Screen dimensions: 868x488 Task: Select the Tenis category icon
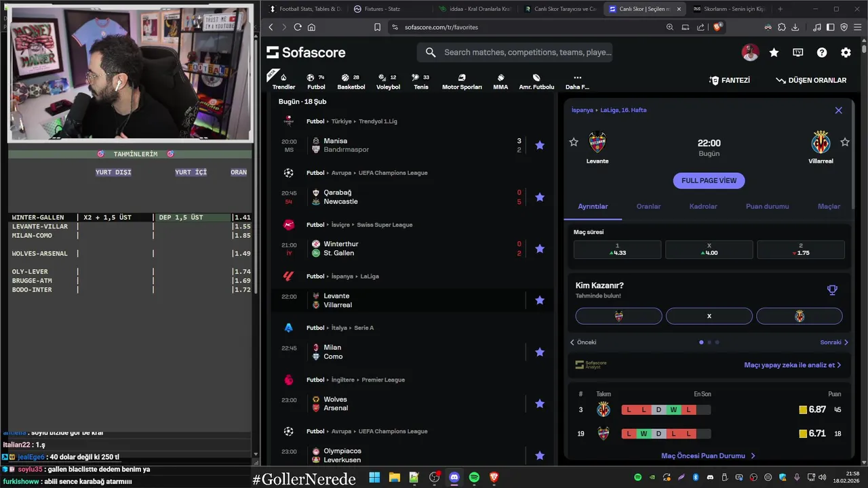tap(420, 81)
